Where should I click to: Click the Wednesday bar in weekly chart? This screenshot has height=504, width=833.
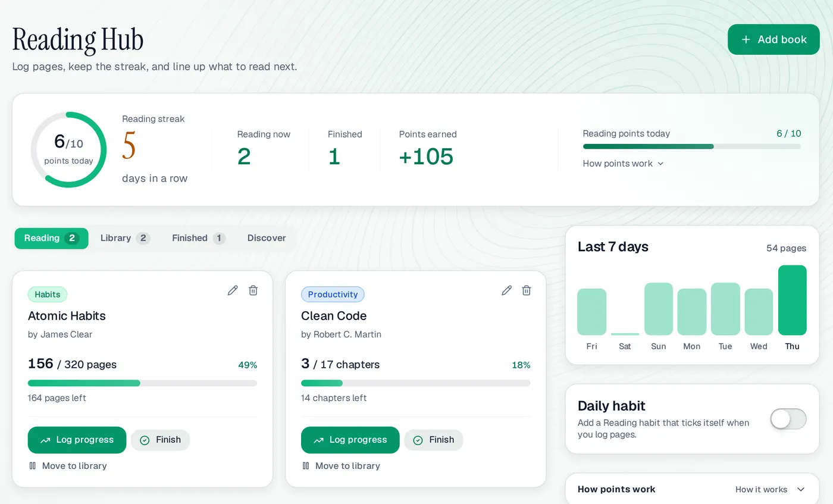tap(759, 312)
